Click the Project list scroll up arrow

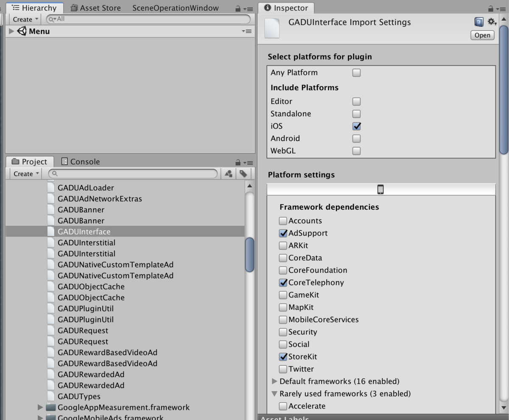(249, 186)
